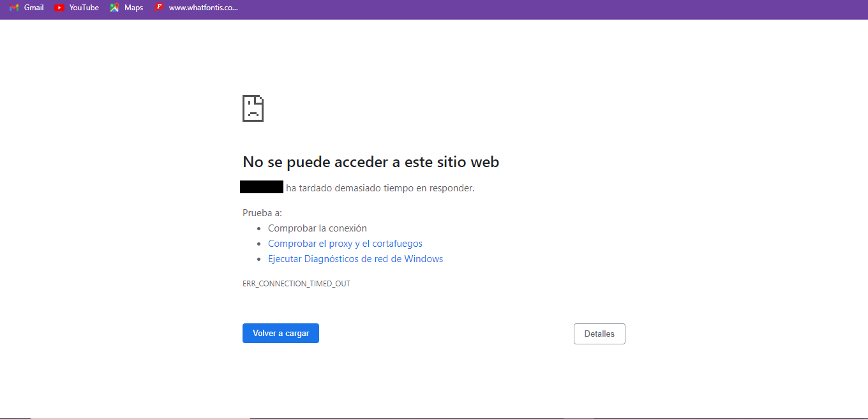The height and width of the screenshot is (419, 868).
Task: Click the Prueba a: text
Action: click(262, 213)
